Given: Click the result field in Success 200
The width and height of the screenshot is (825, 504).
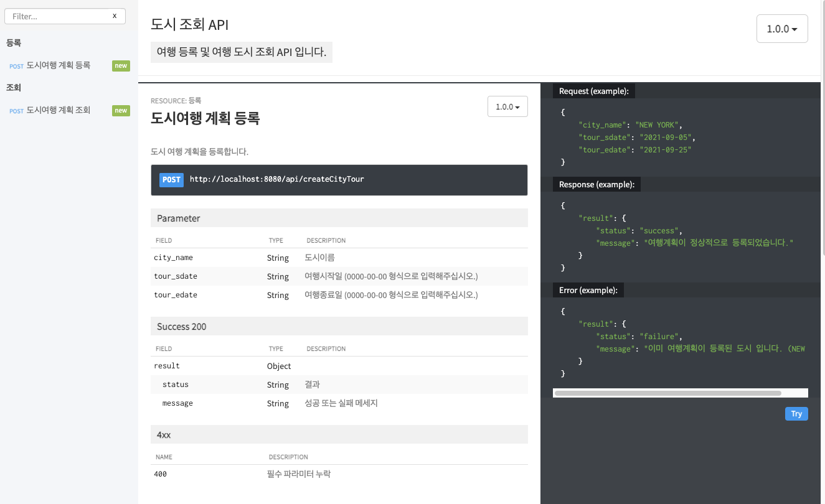Looking at the screenshot, I should coord(167,366).
